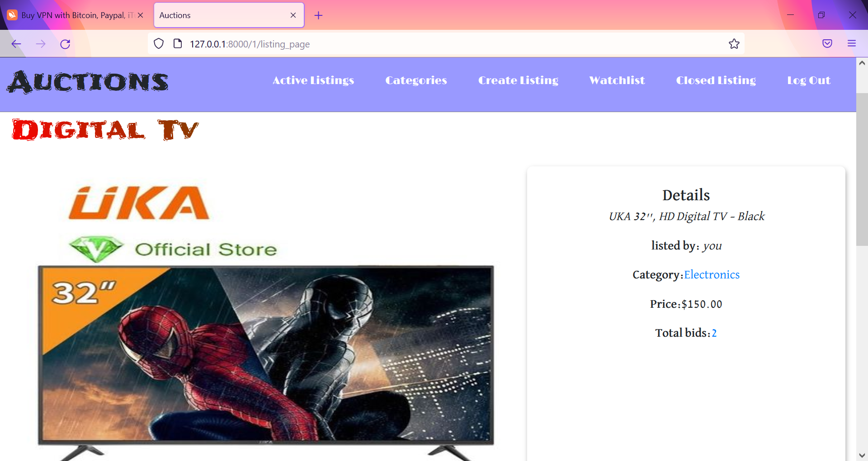Restore down the browser window

(x=821, y=15)
